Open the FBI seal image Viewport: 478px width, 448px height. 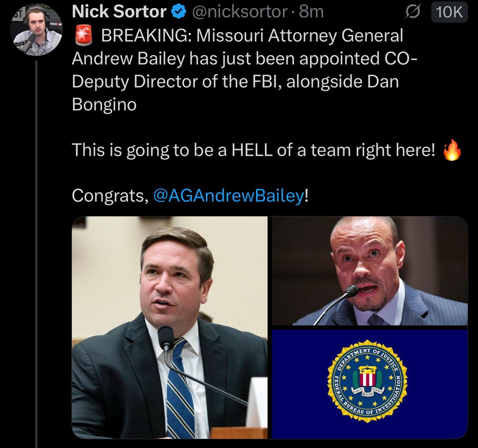[369, 384]
